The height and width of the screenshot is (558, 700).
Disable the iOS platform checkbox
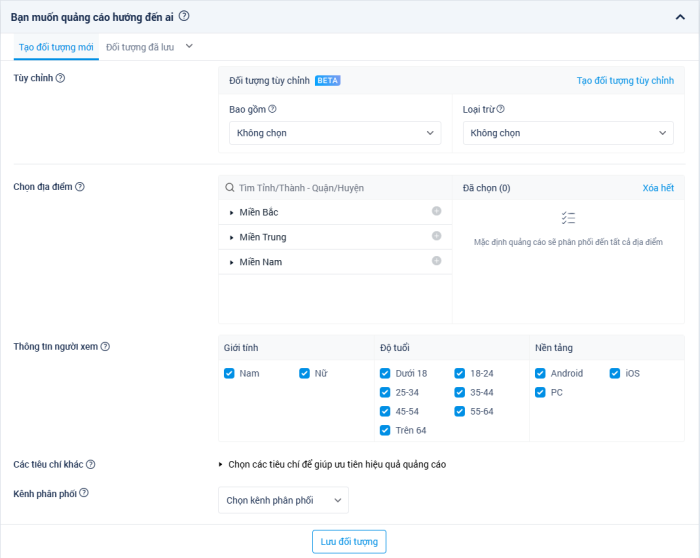615,373
